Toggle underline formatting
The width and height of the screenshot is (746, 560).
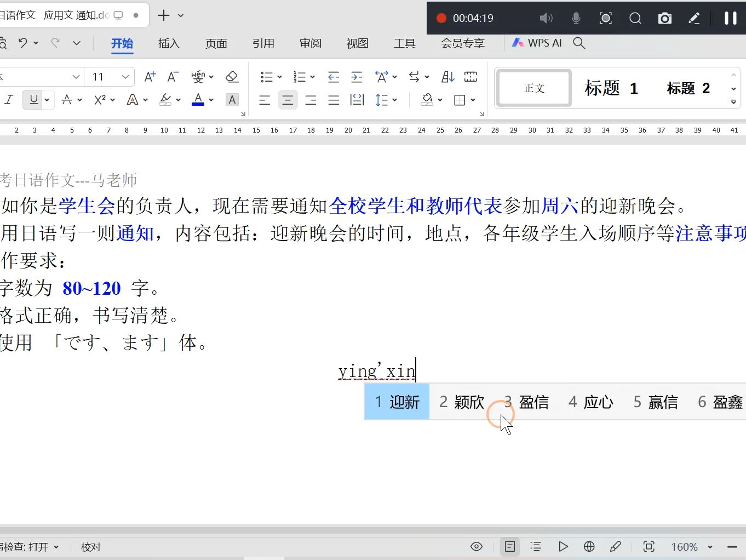[34, 100]
